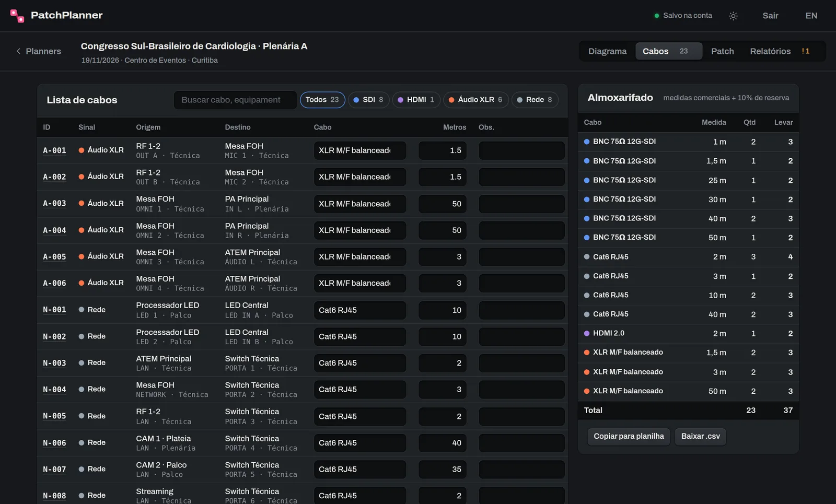Screen dimensions: 836x504
Task: Download the list with Baixar .csv
Action: [700, 437]
